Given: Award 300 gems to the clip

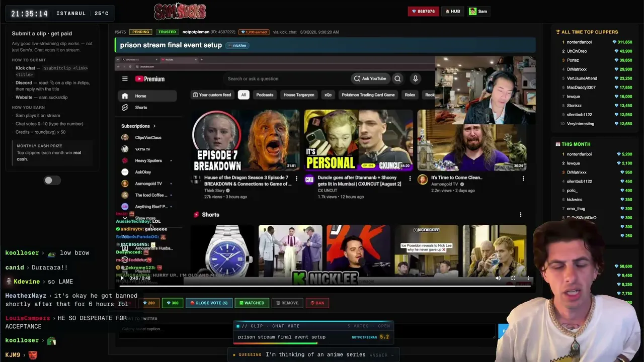Looking at the screenshot, I should (173, 303).
